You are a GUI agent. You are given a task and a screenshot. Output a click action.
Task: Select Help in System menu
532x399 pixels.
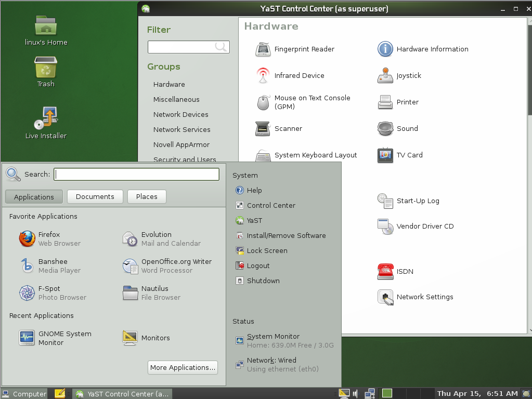249,191
